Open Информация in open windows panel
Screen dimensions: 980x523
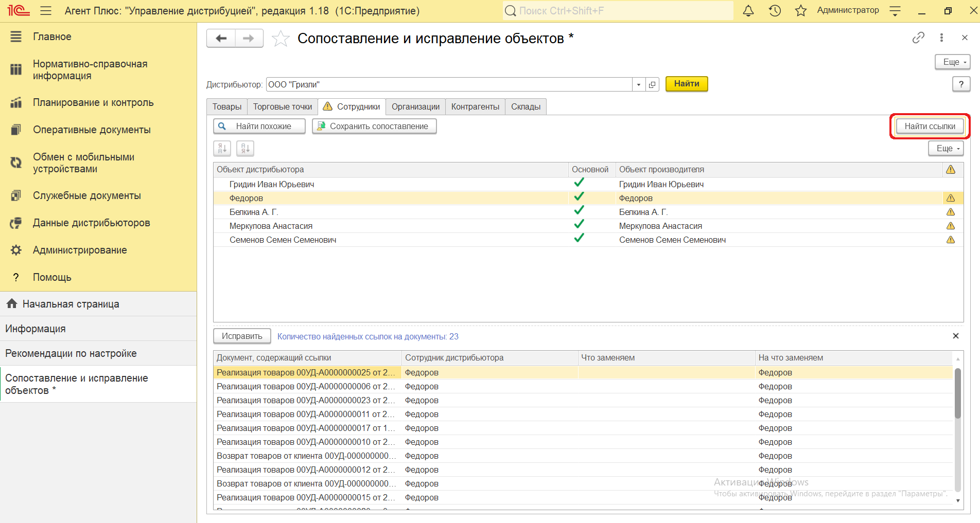coord(98,329)
